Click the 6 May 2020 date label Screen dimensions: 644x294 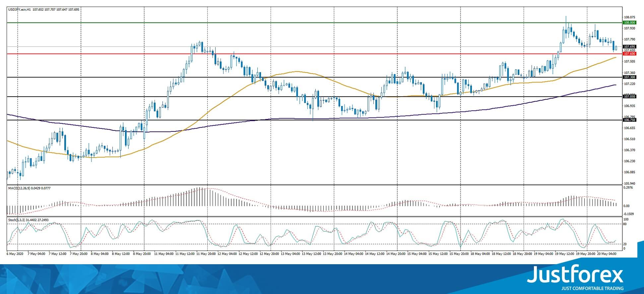click(x=15, y=254)
